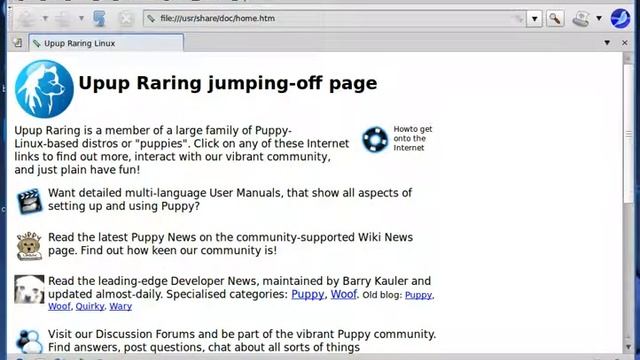
Task: Click the Back navigation arrow
Action: 27,18
